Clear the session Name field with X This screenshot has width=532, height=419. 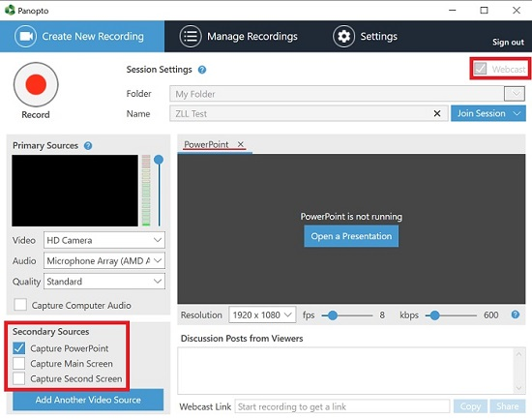coord(437,114)
